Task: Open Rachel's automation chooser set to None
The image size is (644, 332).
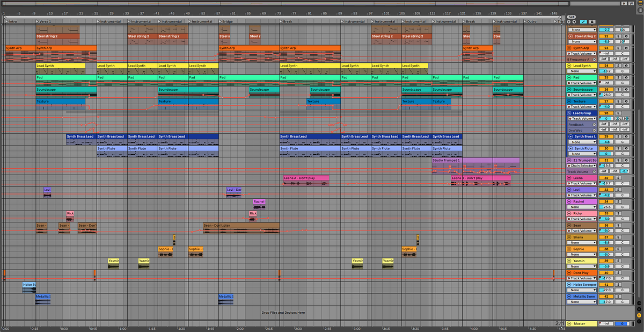Action: (582, 207)
